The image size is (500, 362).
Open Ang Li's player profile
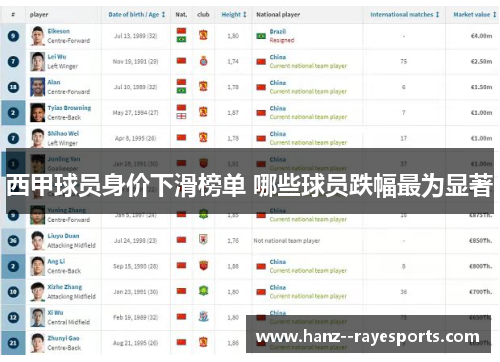(x=56, y=261)
